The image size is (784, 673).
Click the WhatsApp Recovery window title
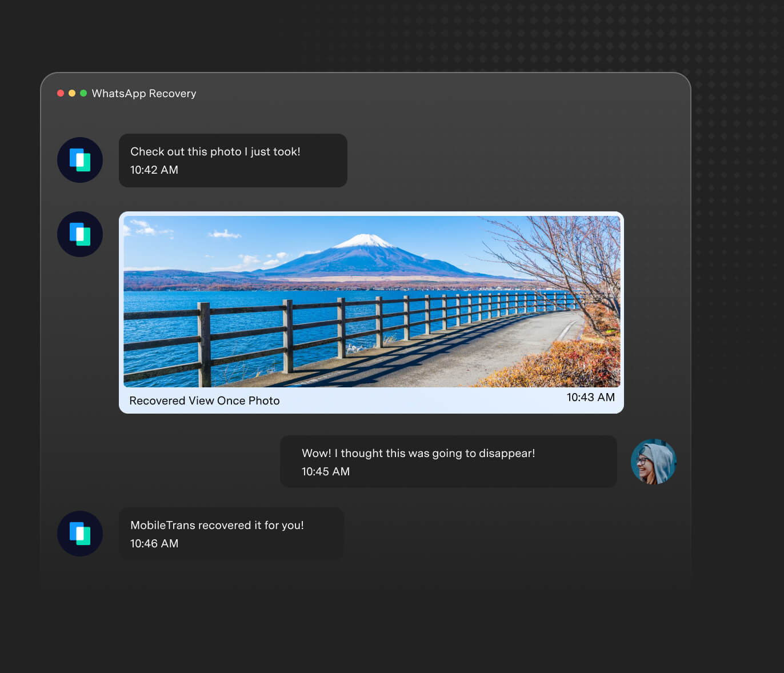(x=144, y=93)
